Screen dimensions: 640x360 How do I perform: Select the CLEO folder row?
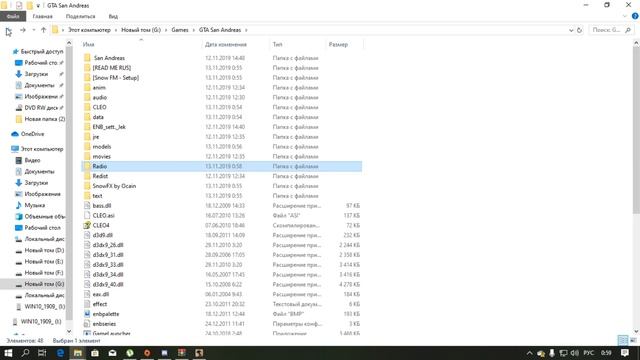click(x=222, y=107)
